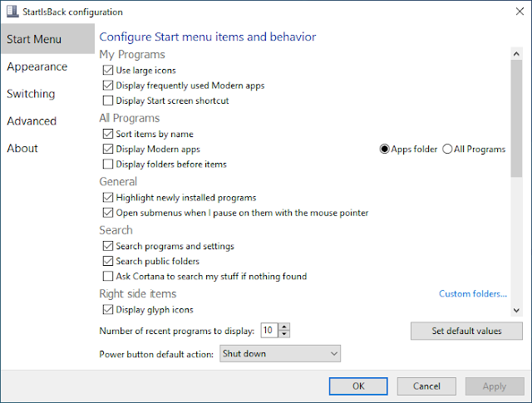Uncheck Display Modern apps option

pyautogui.click(x=108, y=149)
